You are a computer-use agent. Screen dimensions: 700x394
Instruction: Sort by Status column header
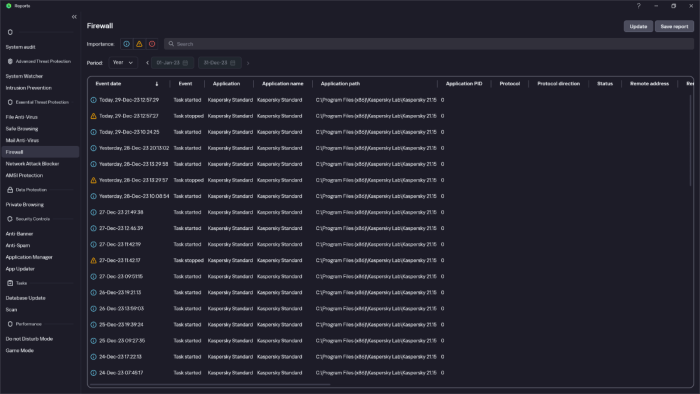coord(605,84)
